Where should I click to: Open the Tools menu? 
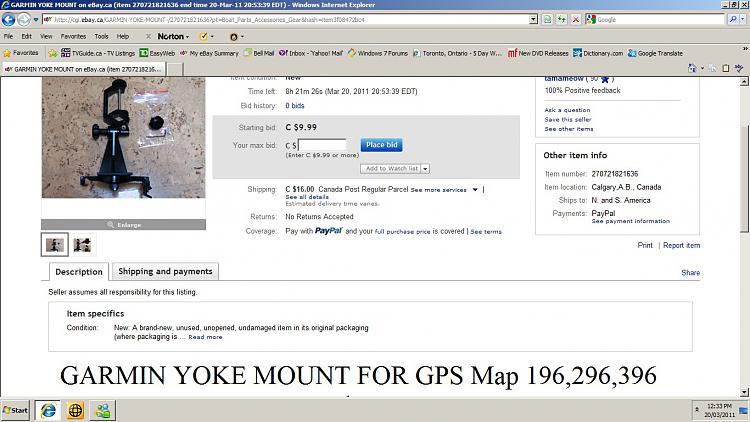coord(101,36)
